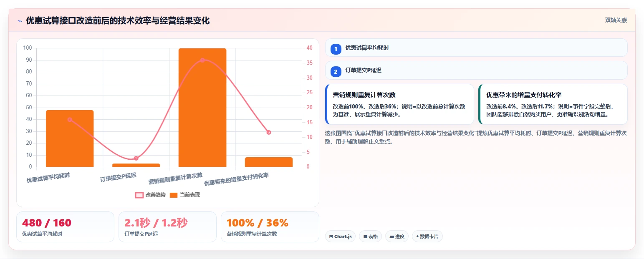Click the Chart.js tag

coord(340,236)
